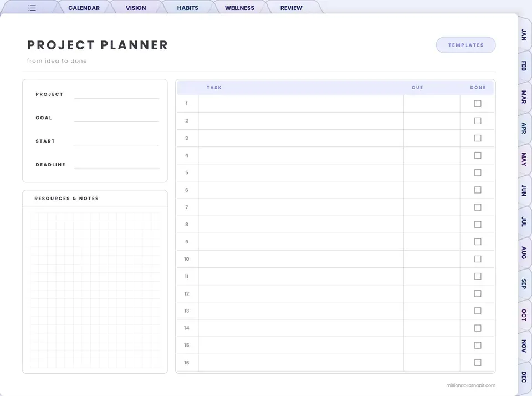Select the WELLNESS tab
Screen dimensions: 532x396
click(239, 8)
